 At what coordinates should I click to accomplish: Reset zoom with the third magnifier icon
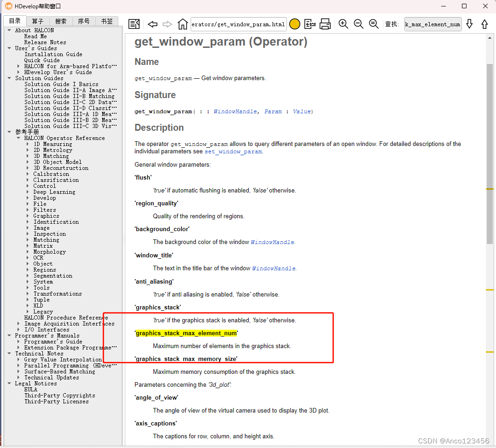click(x=373, y=24)
